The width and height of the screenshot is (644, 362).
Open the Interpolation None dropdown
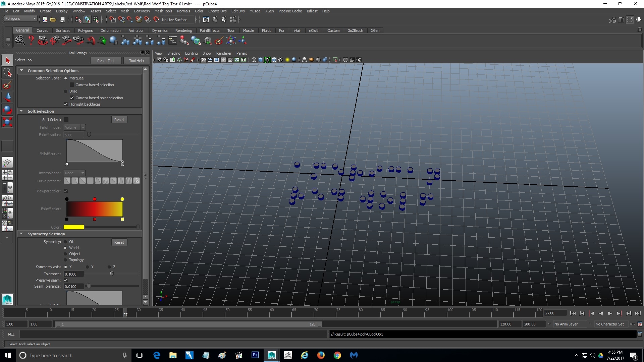pos(74,173)
